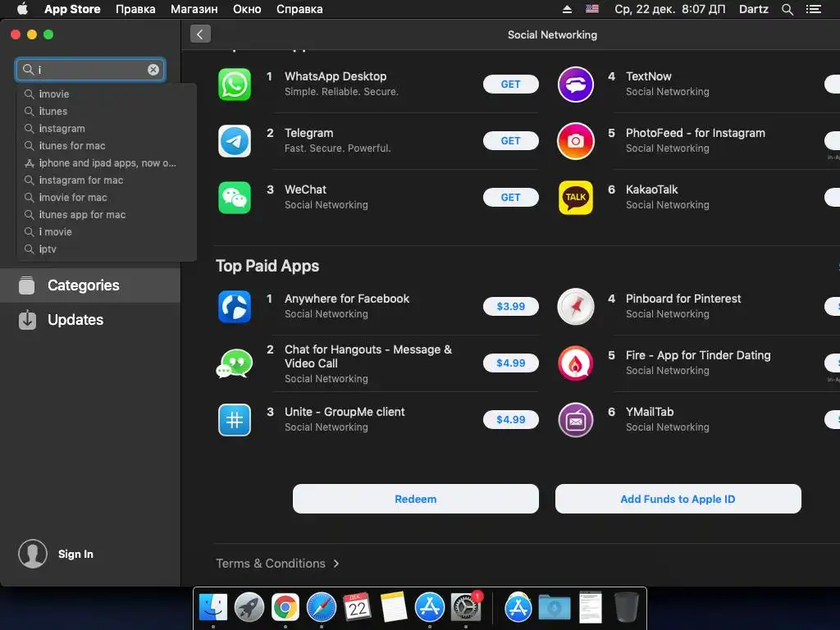
Task: Buy Anywhere for Facebook for $3.99
Action: click(510, 307)
